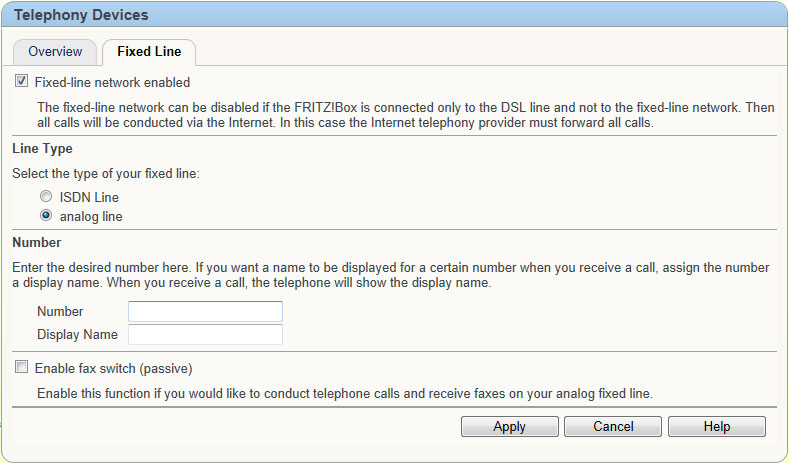Choose the analog line radio button

click(x=46, y=215)
